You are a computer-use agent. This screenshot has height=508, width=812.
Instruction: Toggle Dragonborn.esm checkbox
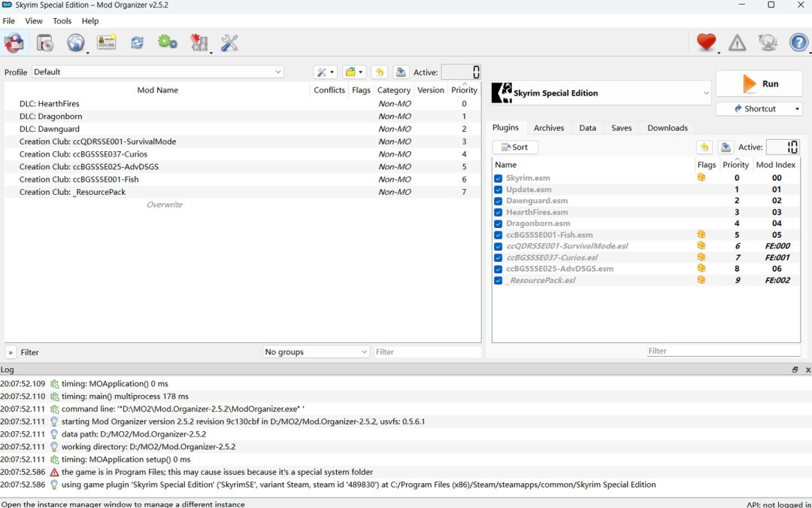(x=498, y=224)
